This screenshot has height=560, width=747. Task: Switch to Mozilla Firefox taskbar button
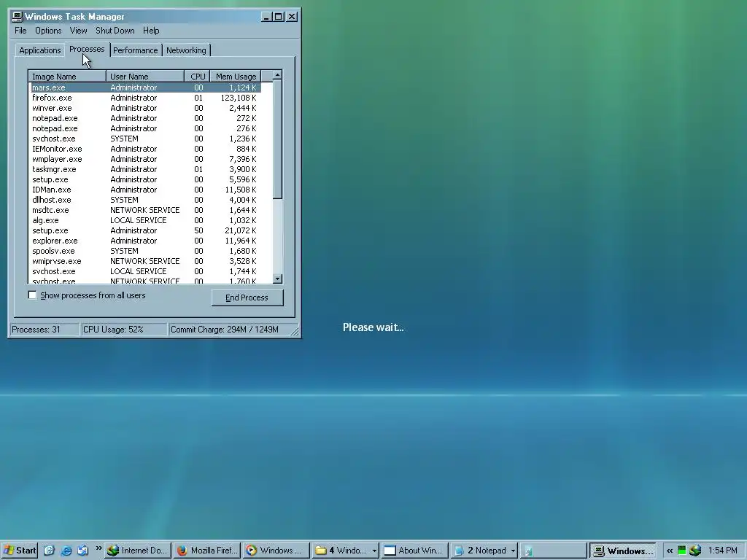coord(207,551)
